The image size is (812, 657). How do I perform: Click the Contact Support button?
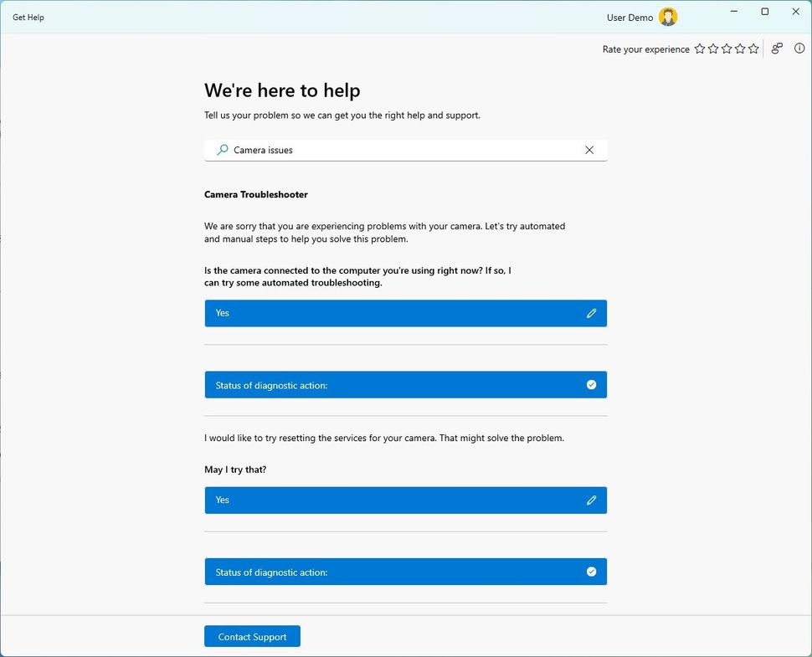252,636
